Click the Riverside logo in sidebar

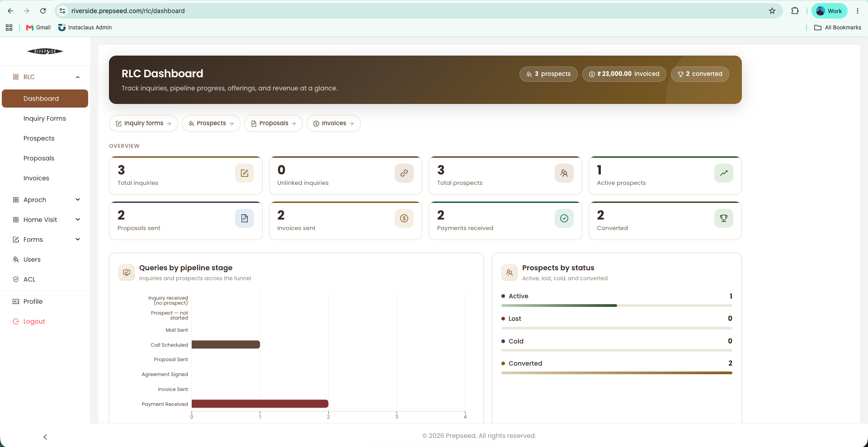(x=45, y=52)
